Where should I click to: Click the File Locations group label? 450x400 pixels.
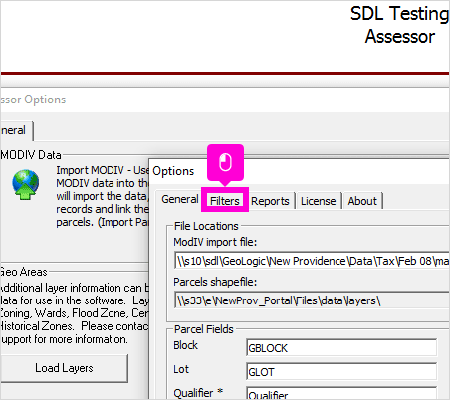(206, 226)
